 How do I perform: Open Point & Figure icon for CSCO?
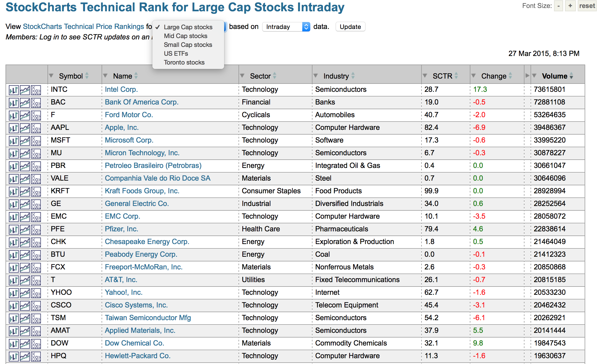click(x=36, y=306)
